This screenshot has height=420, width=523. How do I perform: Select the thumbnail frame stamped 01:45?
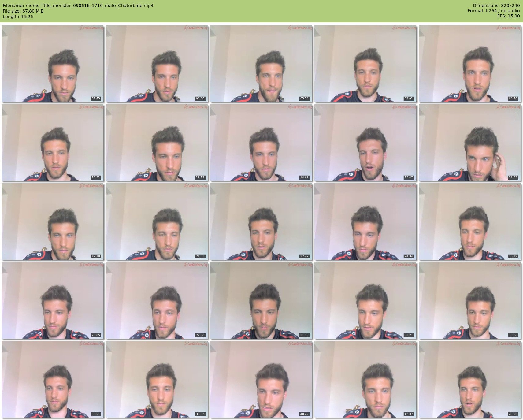pos(53,64)
